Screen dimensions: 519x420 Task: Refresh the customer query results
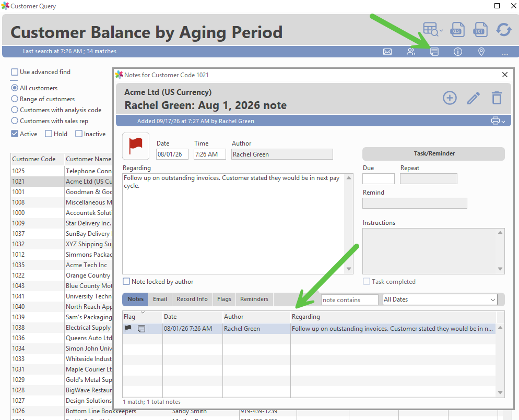pos(504,29)
